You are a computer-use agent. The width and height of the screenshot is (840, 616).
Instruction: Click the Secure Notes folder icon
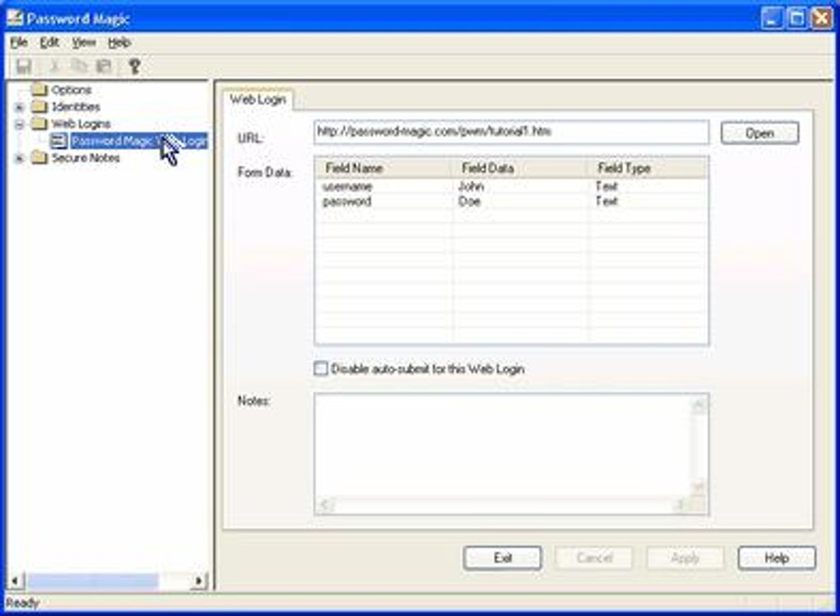pos(40,157)
